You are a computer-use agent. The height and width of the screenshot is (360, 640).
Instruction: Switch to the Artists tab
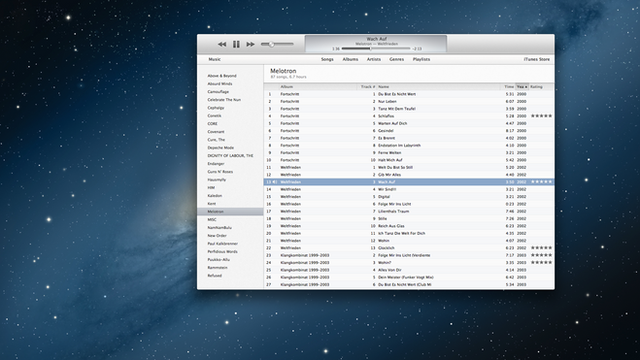(373, 59)
